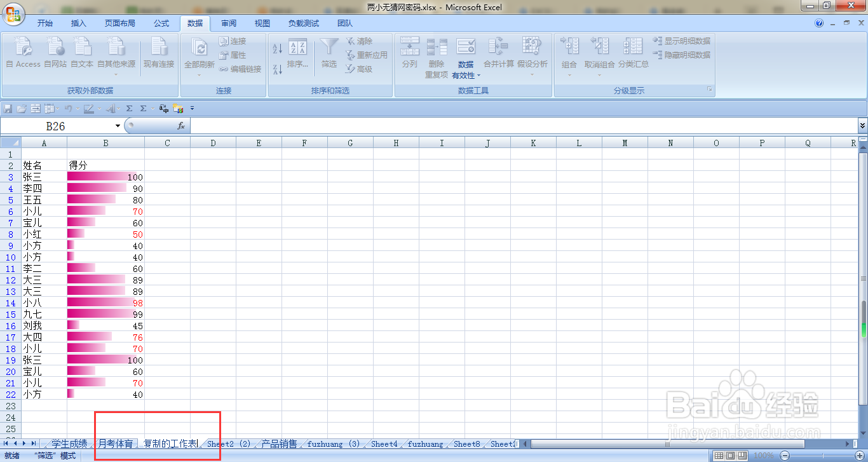868x462 pixels.
Task: Click row 10 header
Action: coord(10,257)
